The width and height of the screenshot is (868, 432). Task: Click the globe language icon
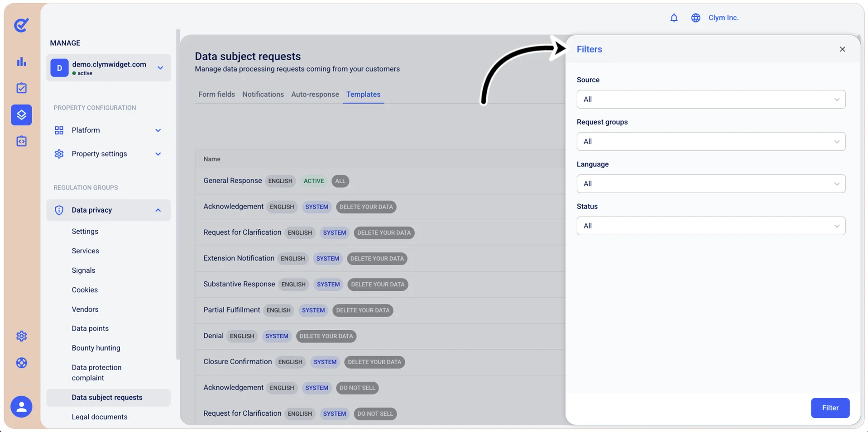pos(695,18)
